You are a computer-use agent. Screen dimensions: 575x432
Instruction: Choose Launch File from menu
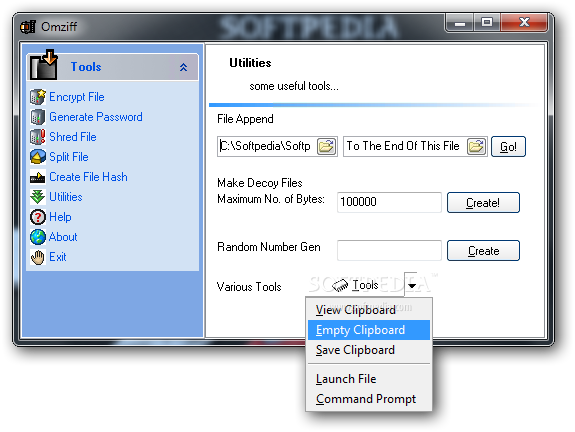pyautogui.click(x=369, y=379)
